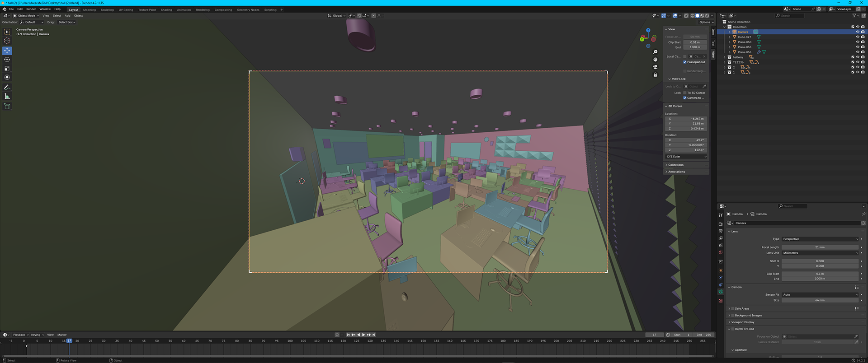Image resolution: width=868 pixels, height=363 pixels.
Task: Open the View Layer properties tab icon
Action: 721,238
